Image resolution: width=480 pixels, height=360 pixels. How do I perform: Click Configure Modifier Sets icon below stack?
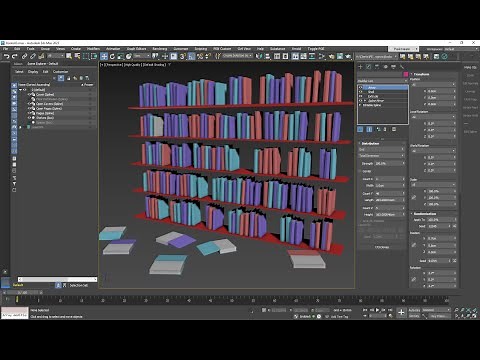(x=394, y=129)
